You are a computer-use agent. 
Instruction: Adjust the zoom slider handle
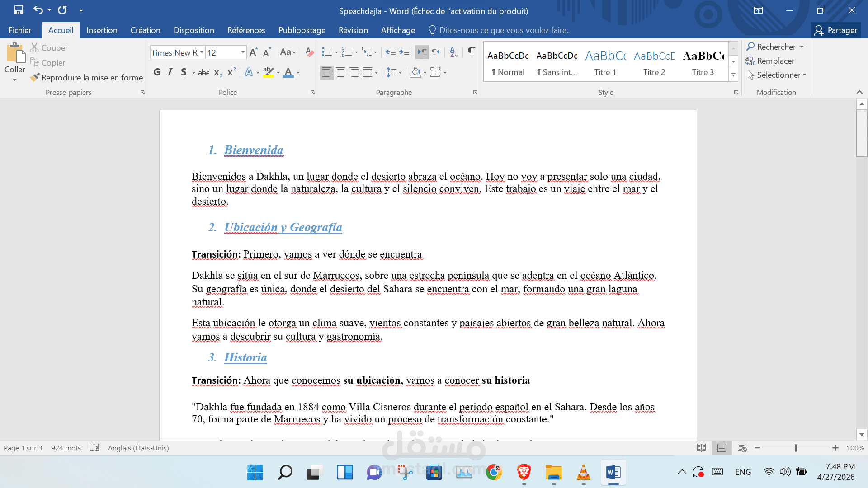pyautogui.click(x=796, y=448)
